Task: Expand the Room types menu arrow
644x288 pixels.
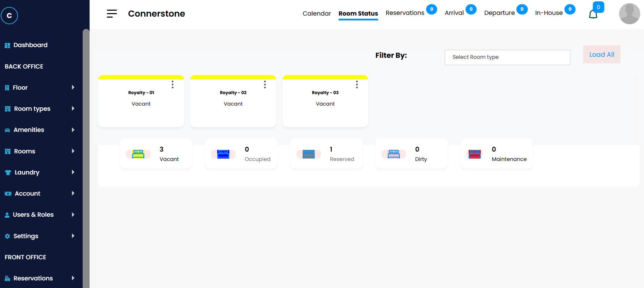Action: click(x=73, y=108)
